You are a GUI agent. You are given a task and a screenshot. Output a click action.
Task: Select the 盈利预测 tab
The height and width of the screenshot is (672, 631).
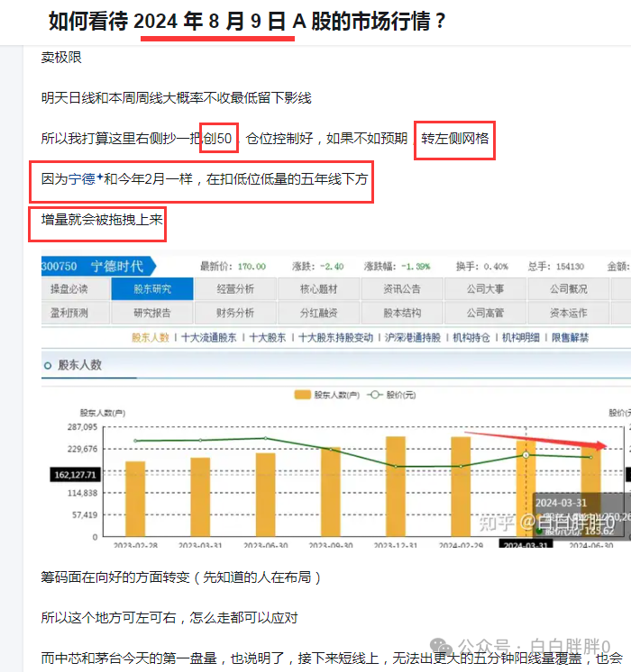[75, 313]
